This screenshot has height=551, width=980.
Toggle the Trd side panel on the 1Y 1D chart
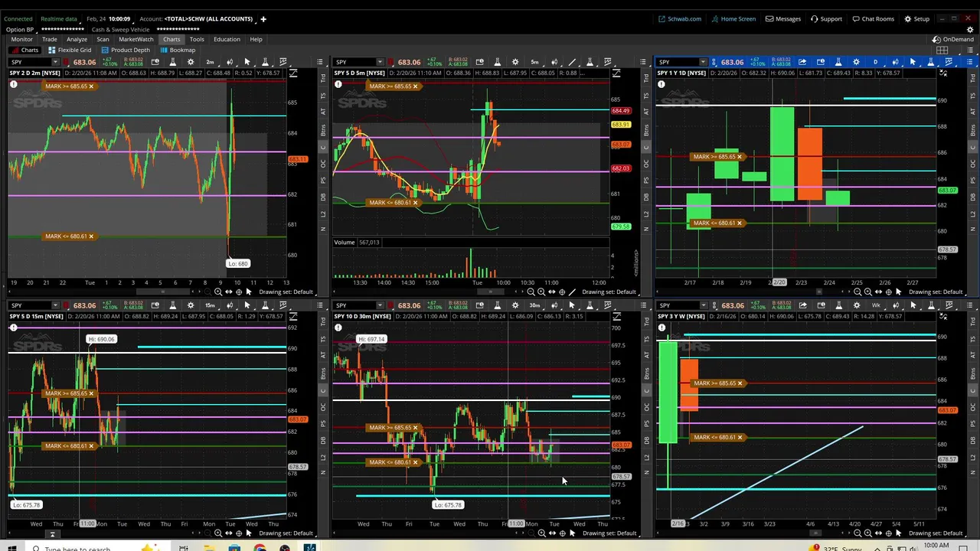click(x=974, y=77)
